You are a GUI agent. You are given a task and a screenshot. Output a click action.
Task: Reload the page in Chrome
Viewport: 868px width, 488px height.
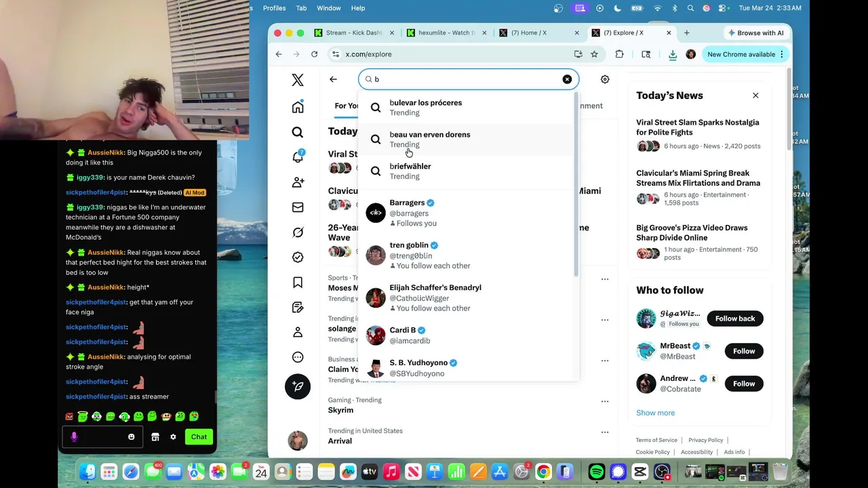pos(314,54)
